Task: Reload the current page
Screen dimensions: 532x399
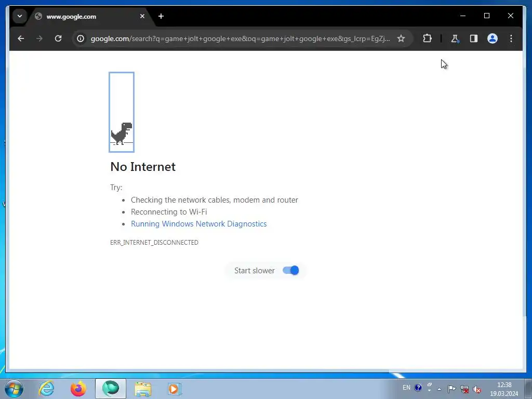Action: pyautogui.click(x=58, y=38)
